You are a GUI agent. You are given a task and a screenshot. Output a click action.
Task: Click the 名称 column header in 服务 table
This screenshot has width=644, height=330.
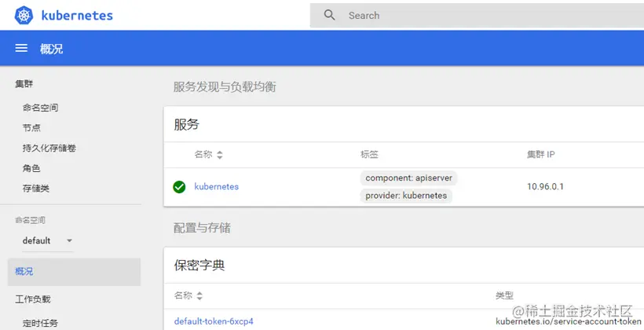tap(203, 155)
